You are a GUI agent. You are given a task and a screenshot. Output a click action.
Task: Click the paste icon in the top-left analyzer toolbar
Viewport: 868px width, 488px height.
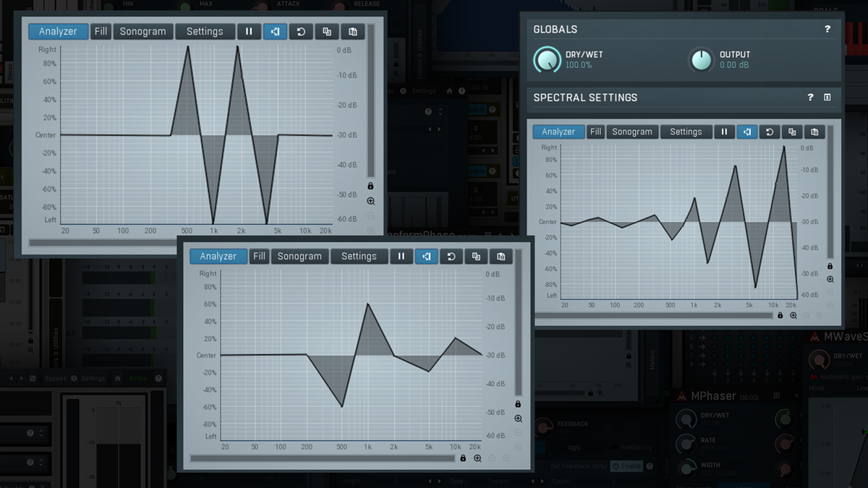click(x=352, y=31)
